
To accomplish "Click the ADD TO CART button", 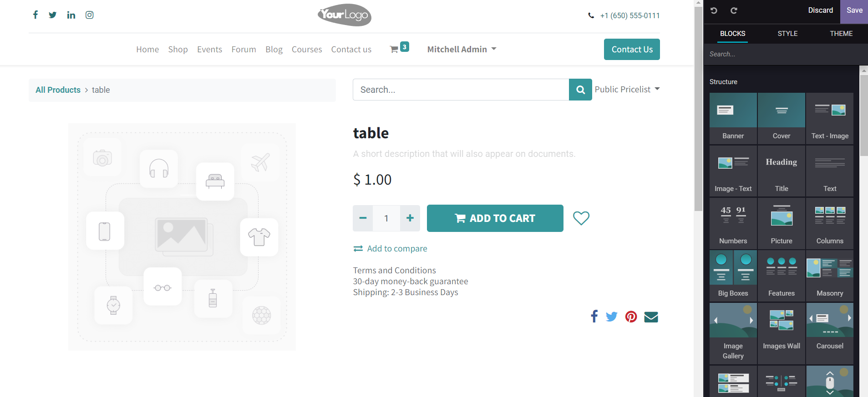I will (x=495, y=218).
